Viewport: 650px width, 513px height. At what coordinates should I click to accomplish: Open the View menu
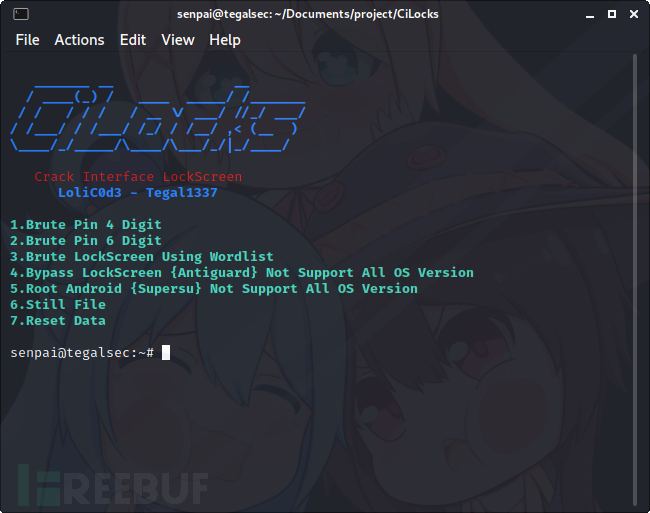click(x=178, y=40)
